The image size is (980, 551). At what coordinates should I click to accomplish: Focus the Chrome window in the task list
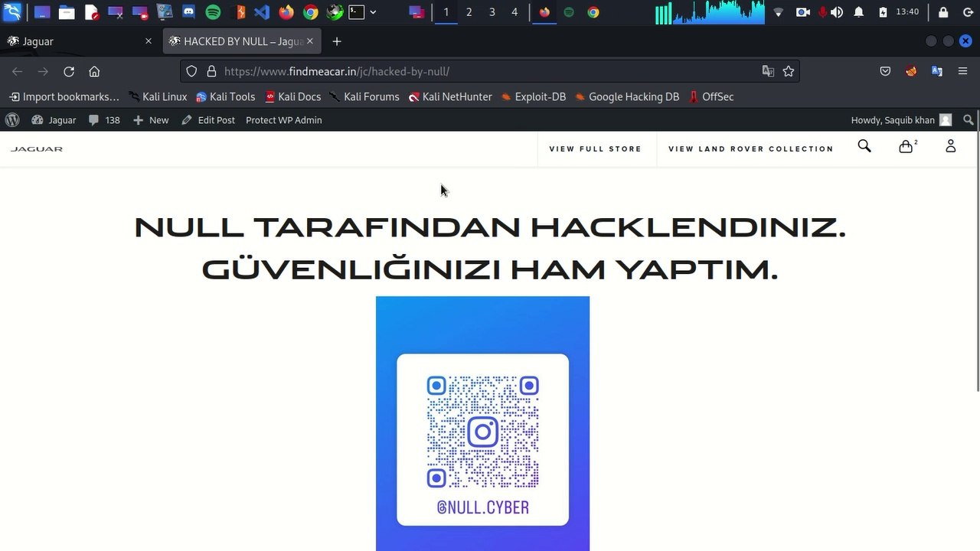[593, 12]
